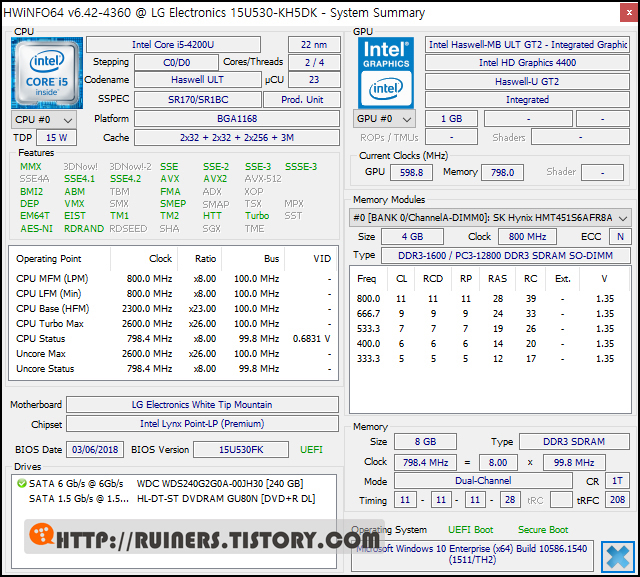Click the Turbo feature label
This screenshot has width=640, height=577.
[257, 215]
